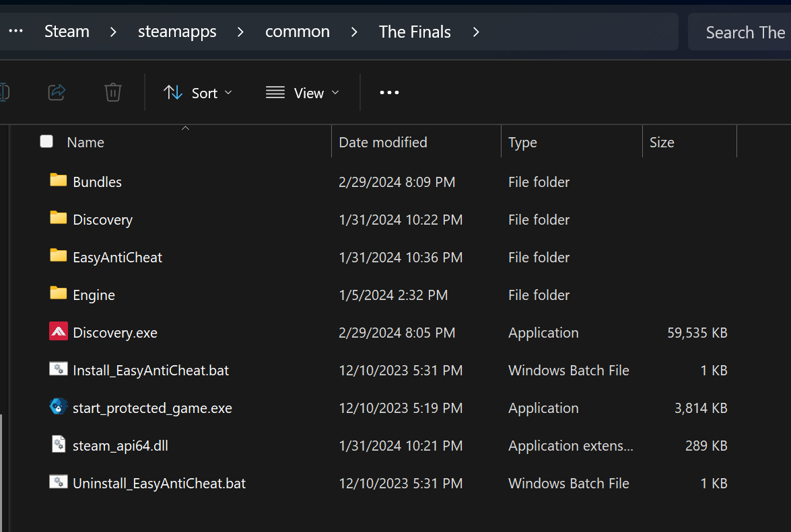Click the Discovery.exe file name
This screenshot has width=791, height=532.
(115, 333)
